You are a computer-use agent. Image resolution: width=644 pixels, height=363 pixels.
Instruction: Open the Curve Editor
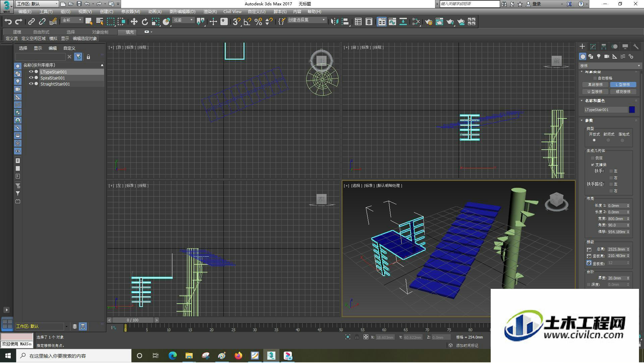(x=392, y=22)
